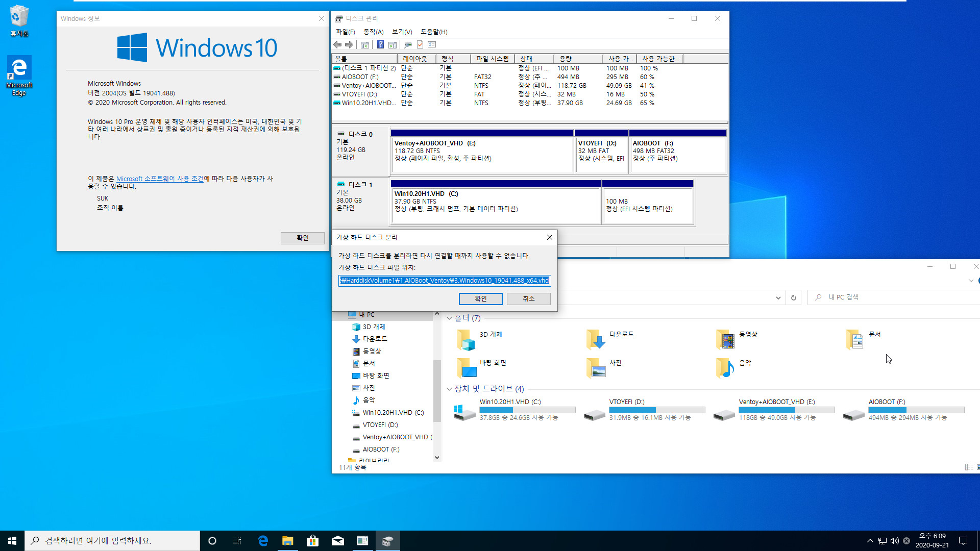Select the Microsoft Edge desktop shortcut

tap(19, 76)
